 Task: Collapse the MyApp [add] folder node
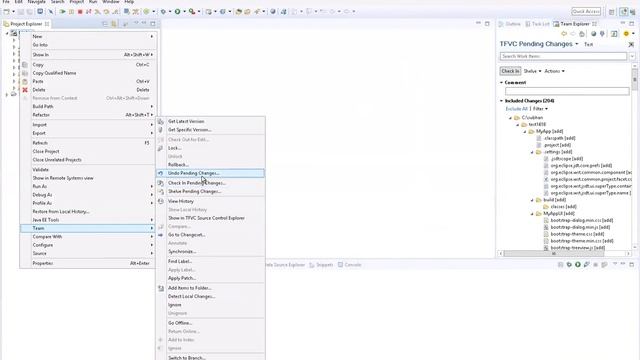pyautogui.click(x=525, y=132)
